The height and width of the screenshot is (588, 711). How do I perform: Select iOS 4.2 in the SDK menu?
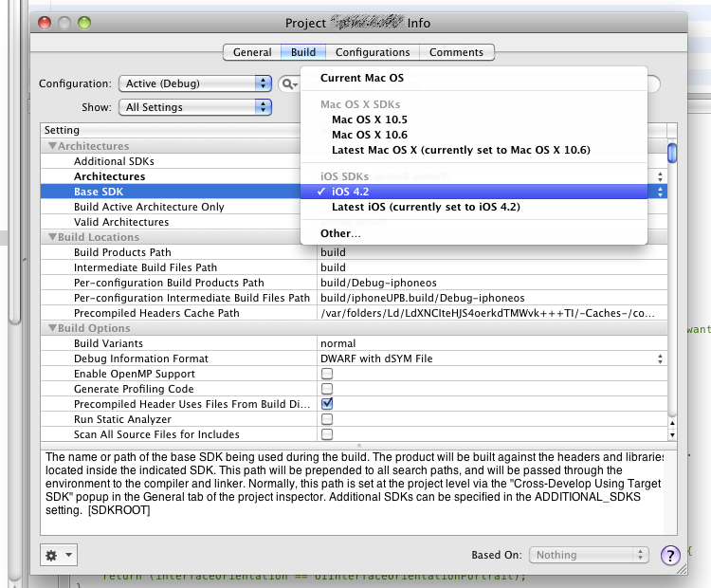pyautogui.click(x=474, y=192)
